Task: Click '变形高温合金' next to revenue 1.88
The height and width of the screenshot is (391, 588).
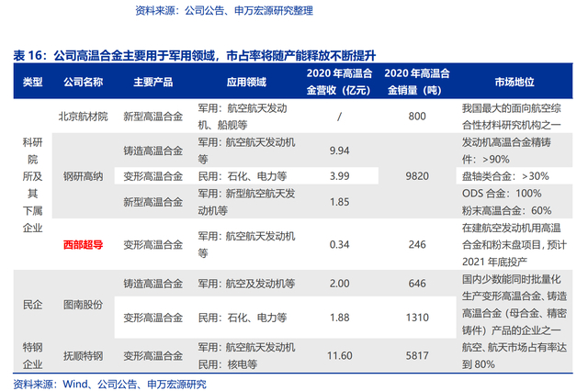Action: (153, 318)
